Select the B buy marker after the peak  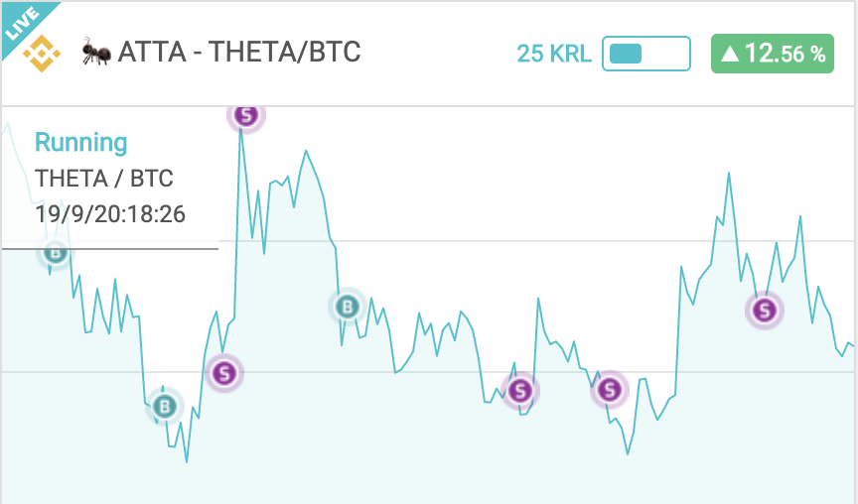coord(347,307)
